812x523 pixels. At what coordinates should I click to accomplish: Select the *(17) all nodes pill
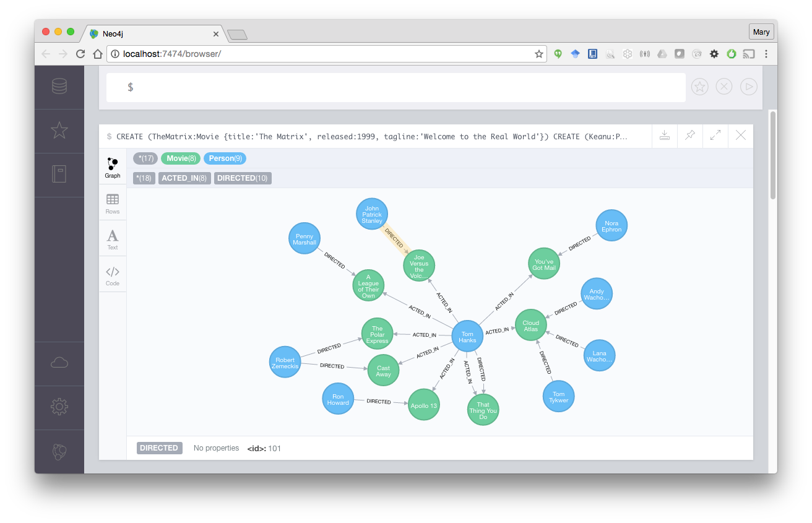(145, 158)
